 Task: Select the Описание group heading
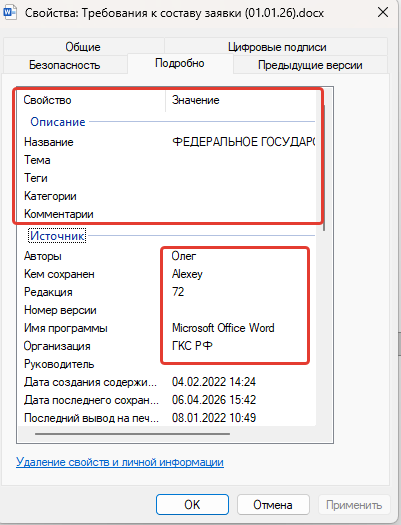(58, 122)
